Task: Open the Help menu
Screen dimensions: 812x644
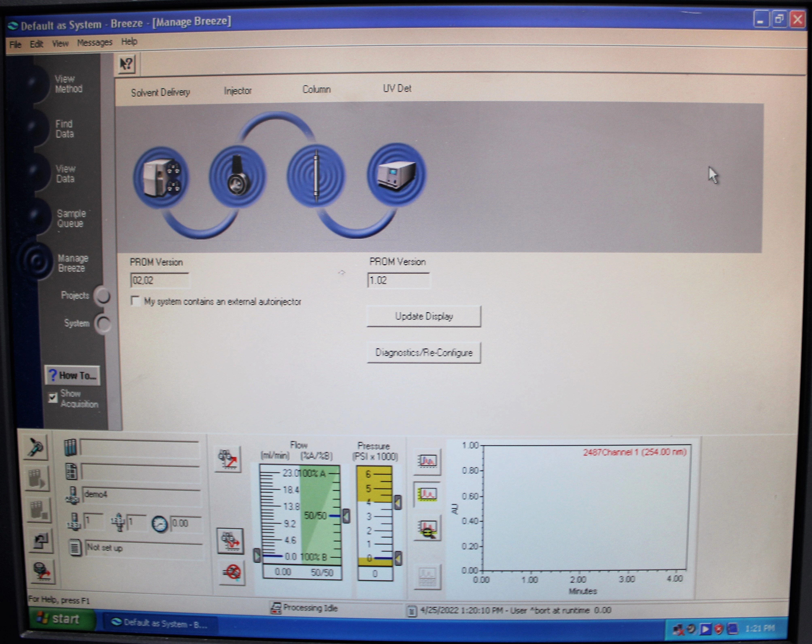Action: pyautogui.click(x=129, y=41)
